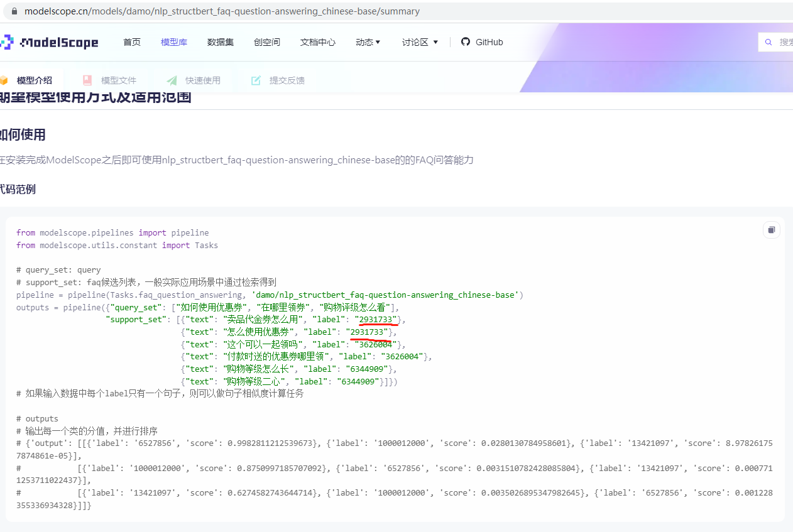Click the model ID string in pipeline call

click(x=385, y=295)
